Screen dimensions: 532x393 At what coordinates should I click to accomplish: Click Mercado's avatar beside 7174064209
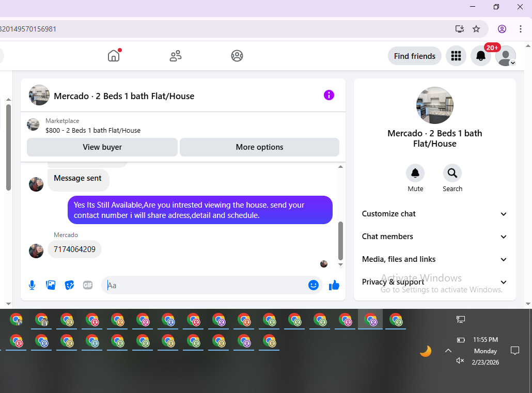pyautogui.click(x=36, y=251)
